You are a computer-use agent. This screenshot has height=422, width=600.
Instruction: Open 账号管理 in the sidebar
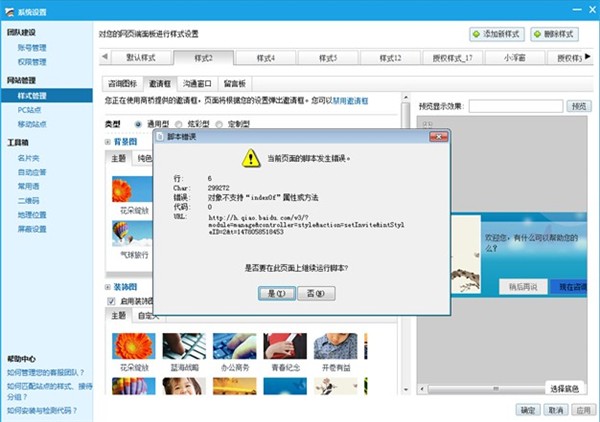click(x=32, y=48)
